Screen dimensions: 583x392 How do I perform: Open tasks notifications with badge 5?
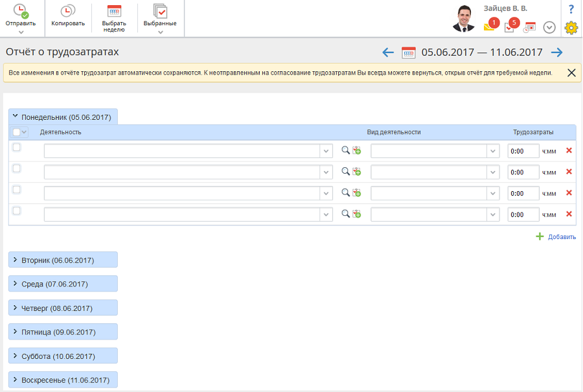tap(510, 27)
